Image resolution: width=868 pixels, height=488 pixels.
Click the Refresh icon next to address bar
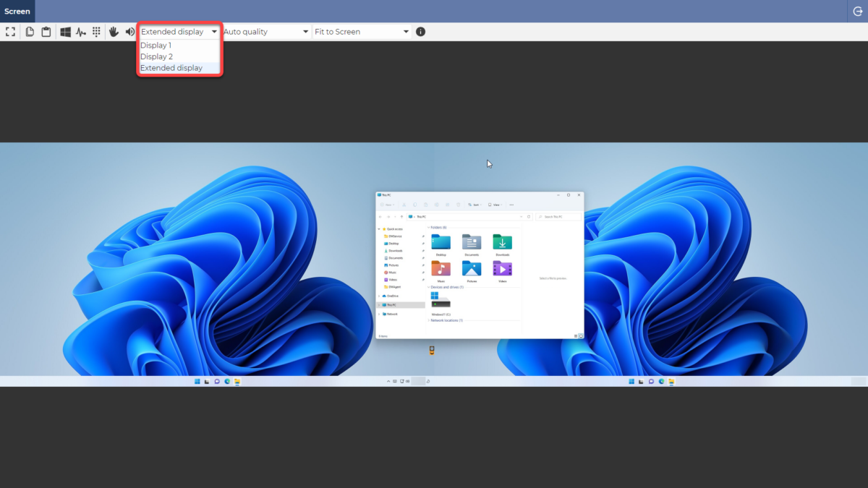(529, 217)
